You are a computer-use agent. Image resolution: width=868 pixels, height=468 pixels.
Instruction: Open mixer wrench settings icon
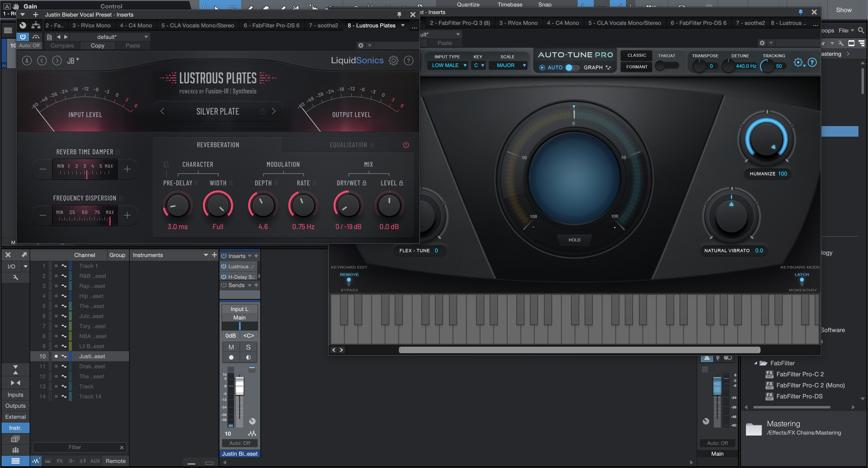pyautogui.click(x=16, y=277)
